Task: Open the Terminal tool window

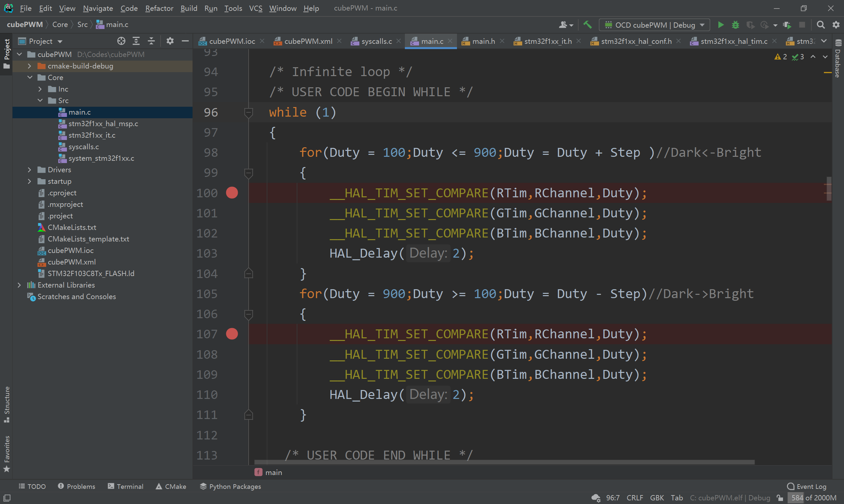Action: pyautogui.click(x=125, y=486)
